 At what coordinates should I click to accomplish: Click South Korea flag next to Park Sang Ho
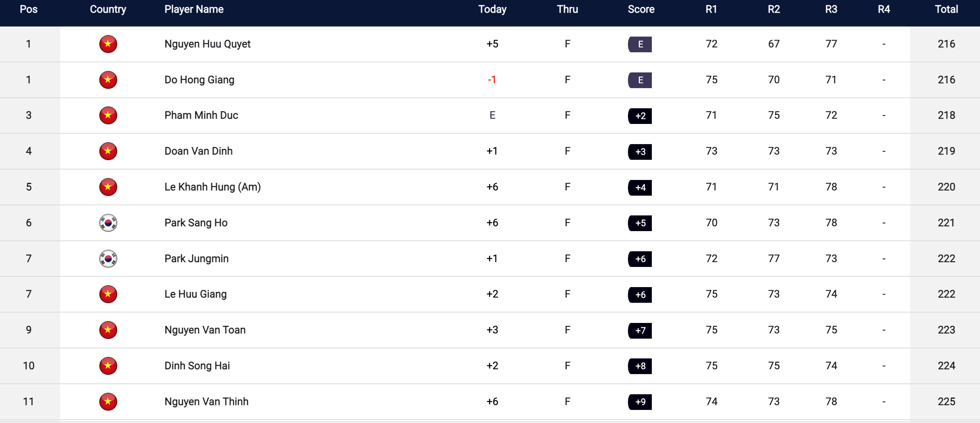108,223
